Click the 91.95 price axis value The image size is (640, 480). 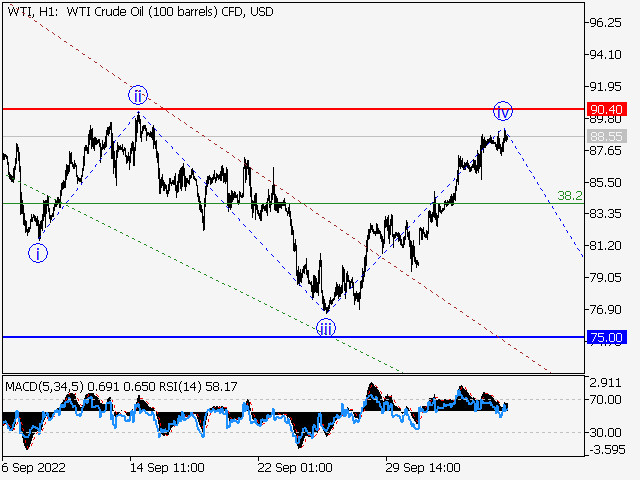pyautogui.click(x=606, y=87)
